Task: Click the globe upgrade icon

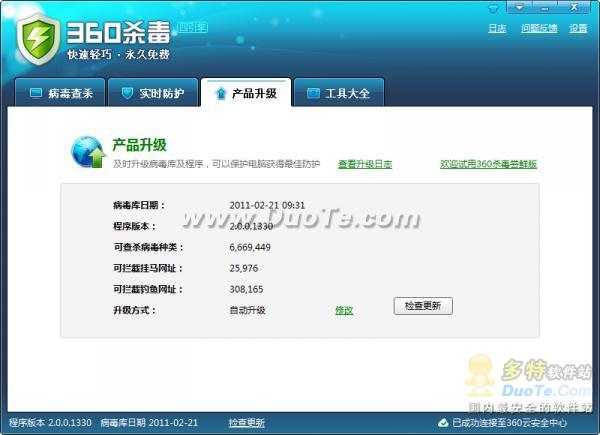Action: 88,152
